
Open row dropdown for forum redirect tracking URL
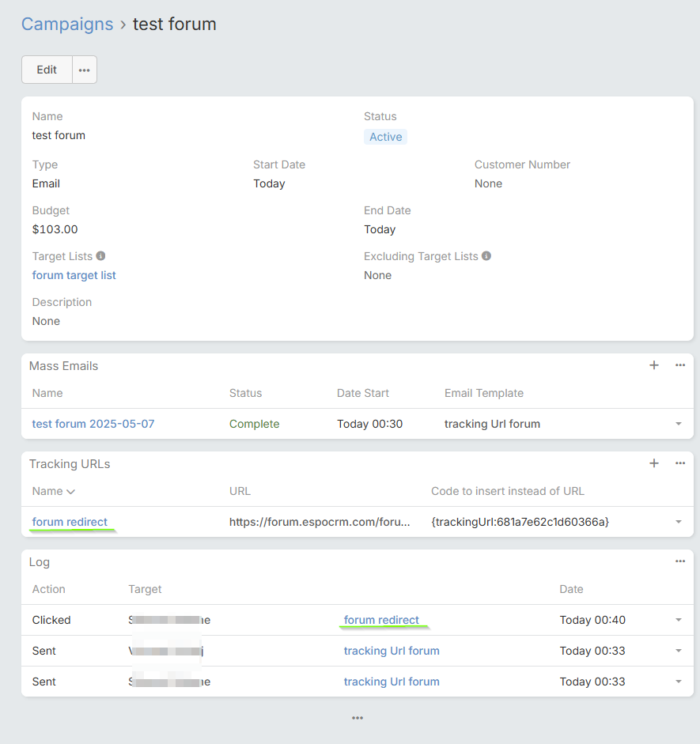point(679,523)
